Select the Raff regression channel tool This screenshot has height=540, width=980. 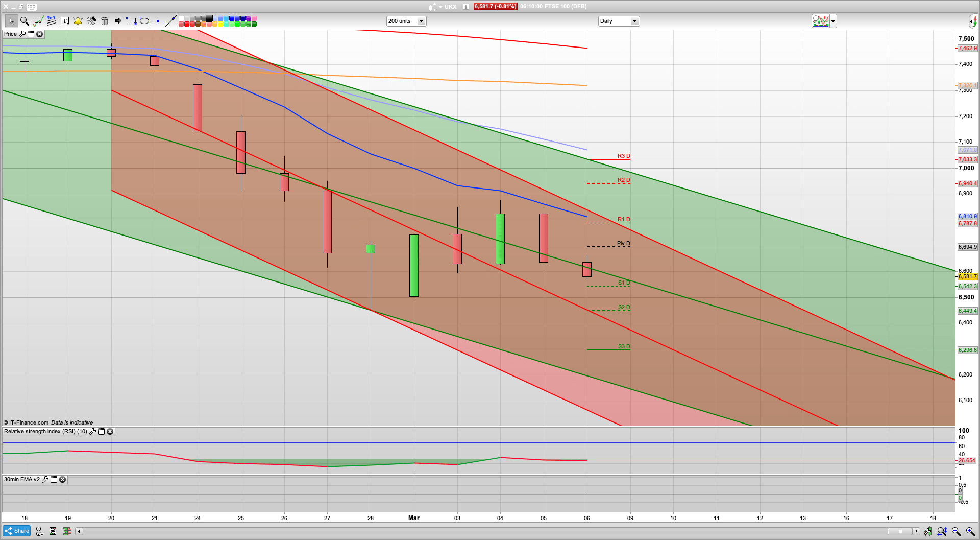[x=51, y=21]
